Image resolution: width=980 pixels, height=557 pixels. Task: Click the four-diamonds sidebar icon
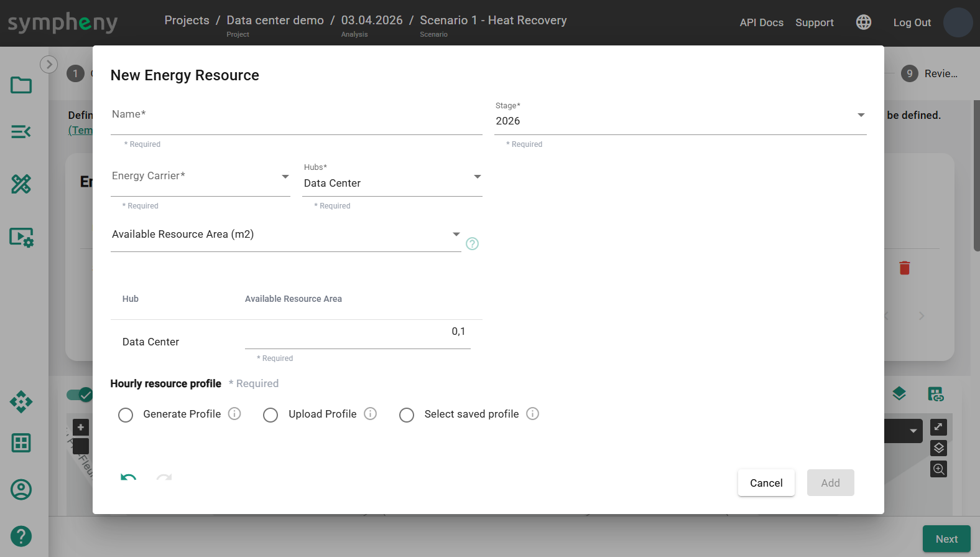[21, 401]
